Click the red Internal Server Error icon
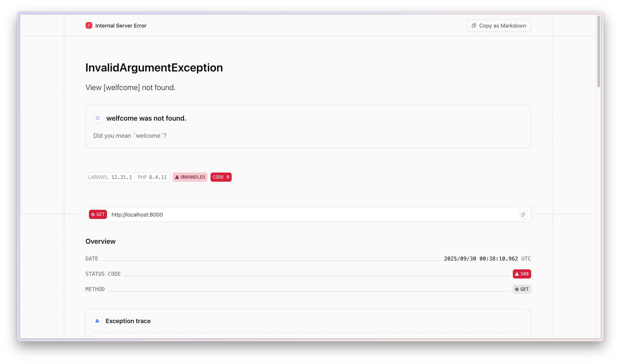This screenshot has height=364, width=621. click(x=89, y=26)
